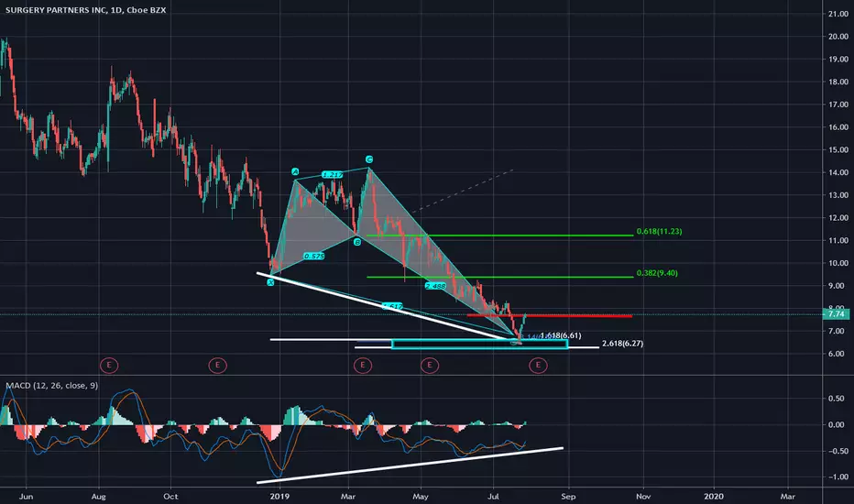854x504 pixels.
Task: Select the cyan rectangle target zone
Action: tap(480, 344)
